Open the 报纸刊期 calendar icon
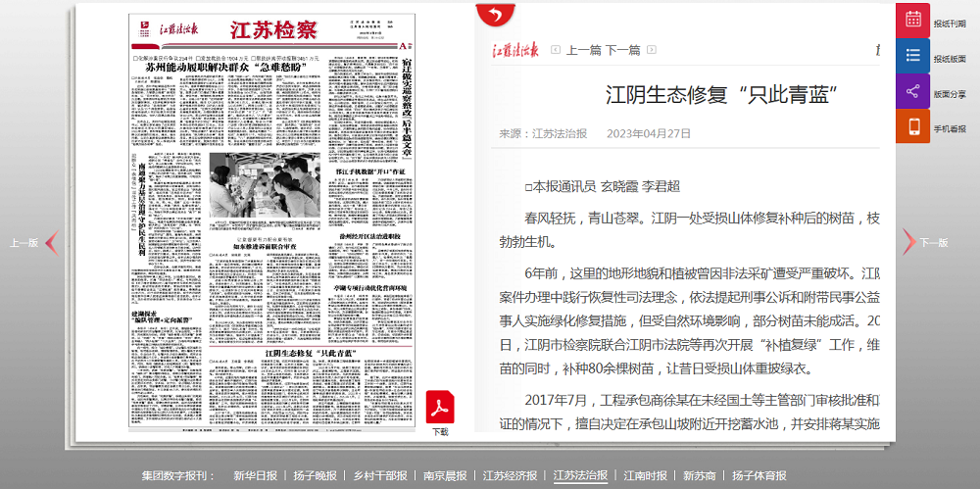The width and height of the screenshot is (980, 489). (x=912, y=21)
